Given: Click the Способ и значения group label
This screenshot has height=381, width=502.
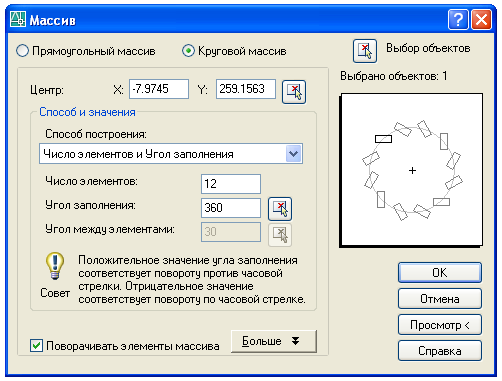Looking at the screenshot, I should click(87, 112).
